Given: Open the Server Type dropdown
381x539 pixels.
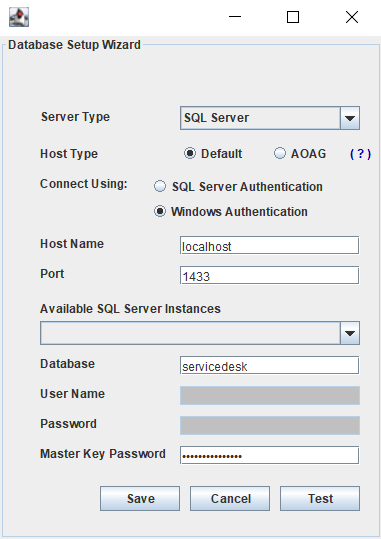Looking at the screenshot, I should [x=270, y=118].
